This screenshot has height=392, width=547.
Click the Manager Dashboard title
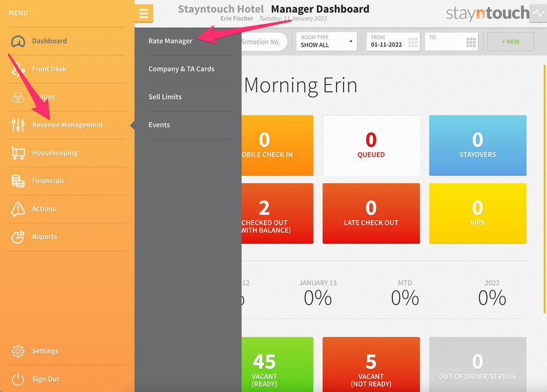(320, 9)
